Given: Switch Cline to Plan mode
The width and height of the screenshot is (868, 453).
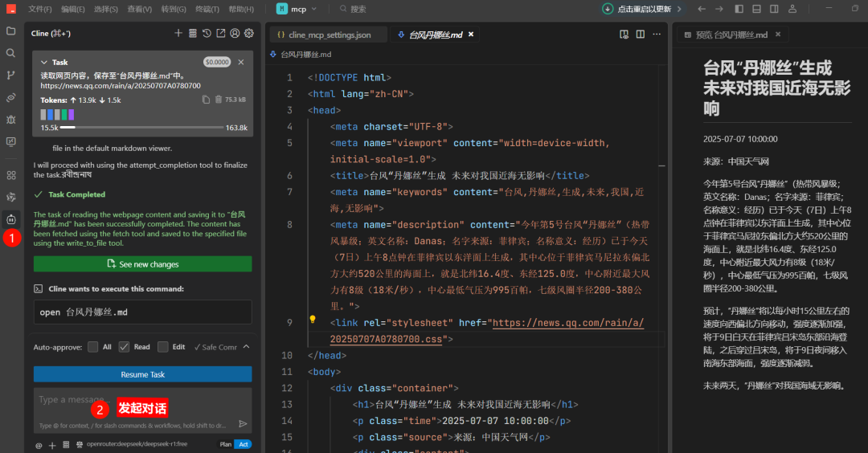Looking at the screenshot, I should coord(226,444).
